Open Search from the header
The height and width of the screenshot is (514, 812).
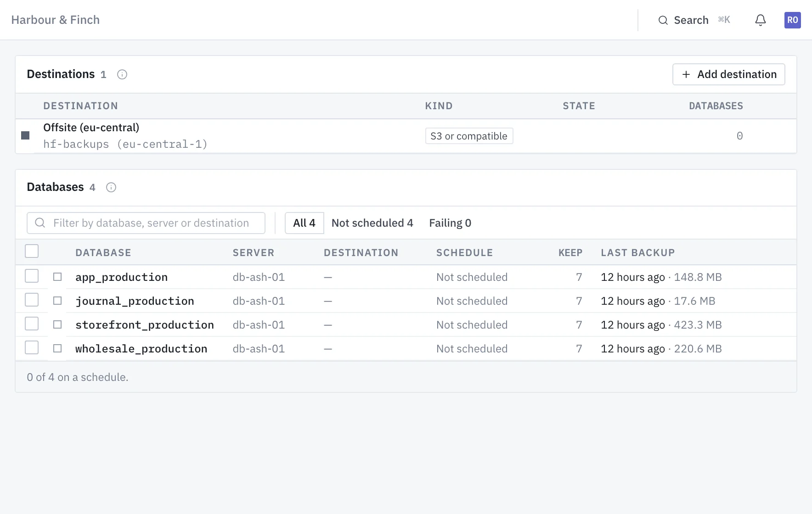click(694, 20)
